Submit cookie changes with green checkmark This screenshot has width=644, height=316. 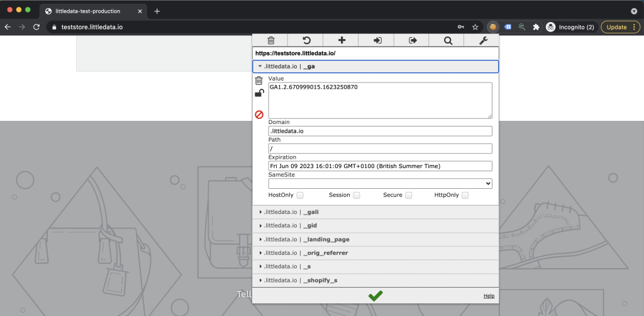pyautogui.click(x=375, y=295)
